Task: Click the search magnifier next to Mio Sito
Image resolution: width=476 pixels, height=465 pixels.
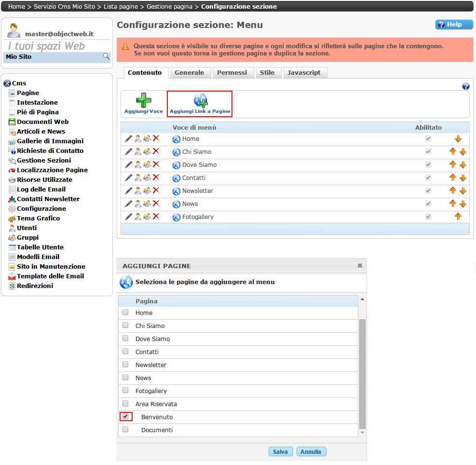Action: [106, 57]
